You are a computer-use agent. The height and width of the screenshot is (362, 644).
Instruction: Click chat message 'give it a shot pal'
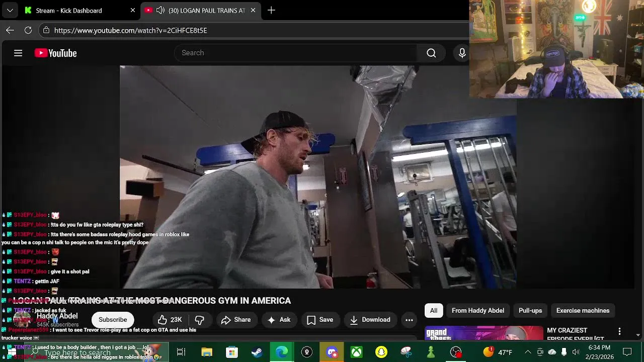pyautogui.click(x=70, y=271)
